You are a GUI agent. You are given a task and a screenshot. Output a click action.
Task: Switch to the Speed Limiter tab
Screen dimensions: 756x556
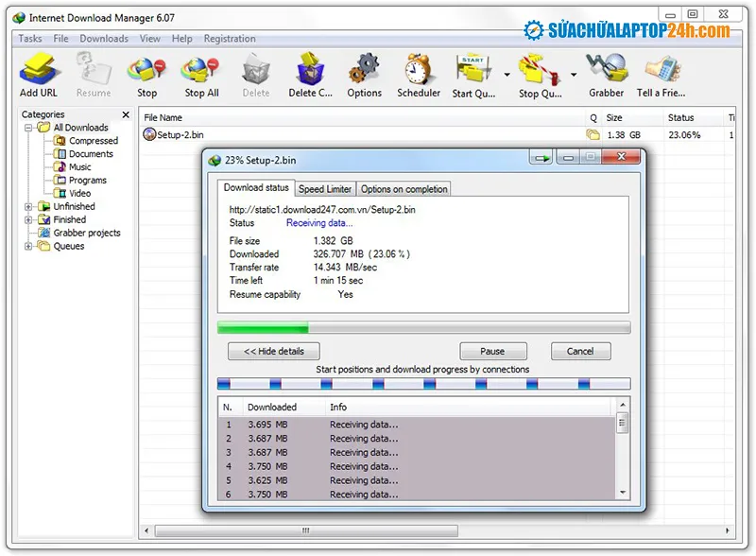(325, 188)
